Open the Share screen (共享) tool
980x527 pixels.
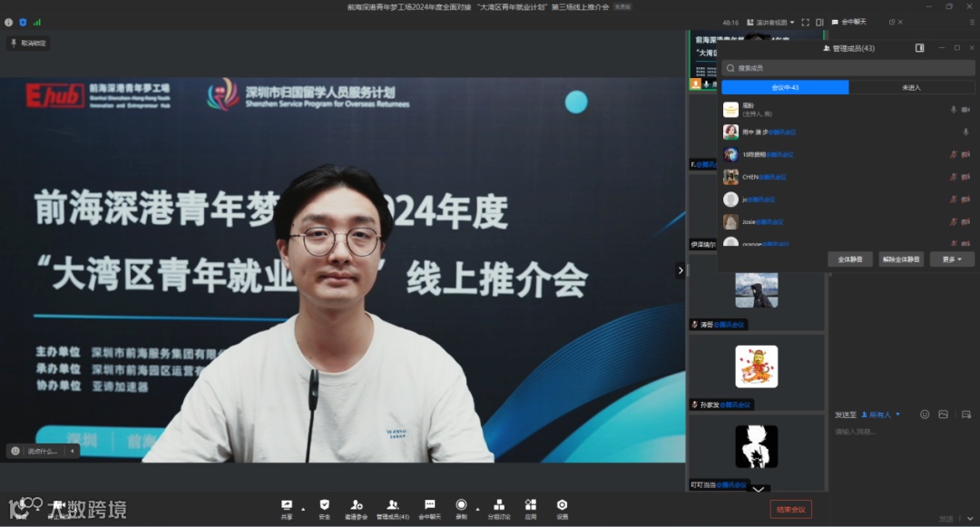(x=286, y=509)
